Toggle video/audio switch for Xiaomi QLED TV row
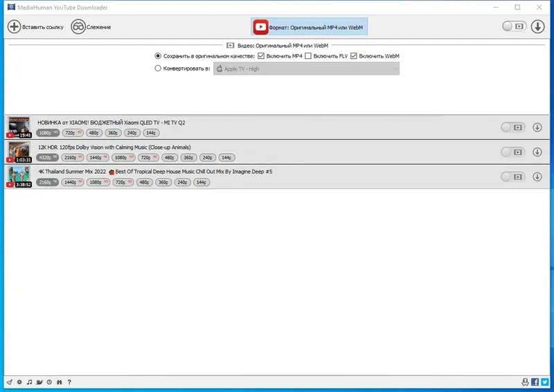Image resolution: width=554 pixels, height=392 pixels. [x=513, y=127]
